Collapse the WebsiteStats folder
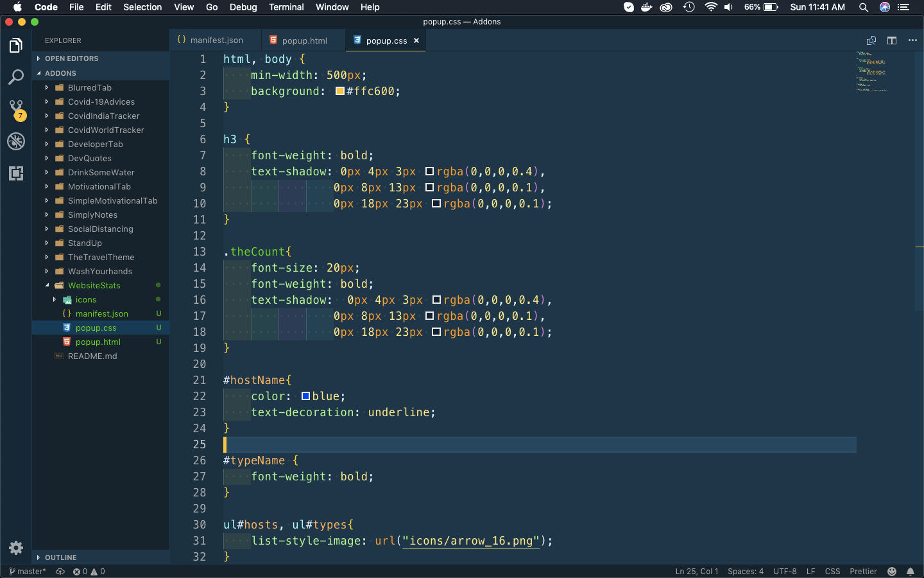 click(x=101, y=285)
